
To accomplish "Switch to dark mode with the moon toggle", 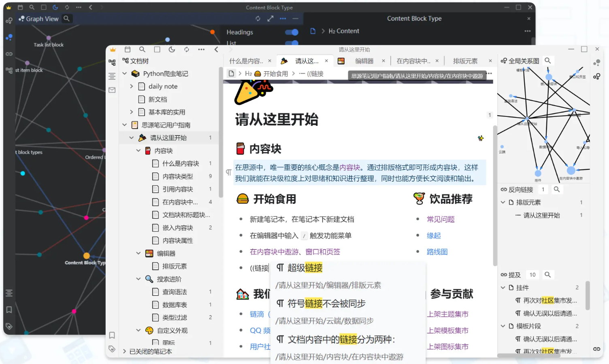I will click(172, 49).
